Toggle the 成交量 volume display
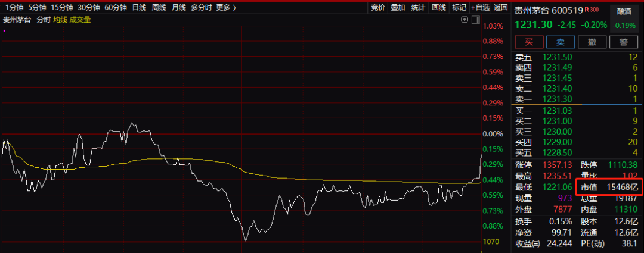This screenshot has height=253, width=644. click(x=80, y=20)
